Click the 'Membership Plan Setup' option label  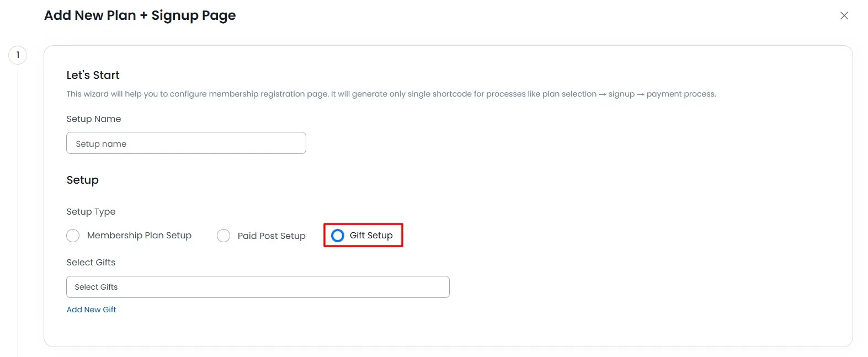pos(139,236)
